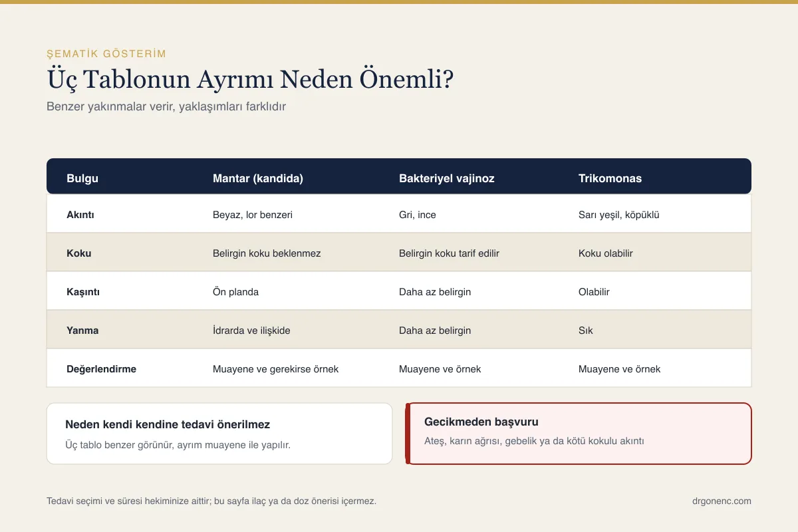
Task: Click the cell 'Ön planda'
Action: (235, 292)
